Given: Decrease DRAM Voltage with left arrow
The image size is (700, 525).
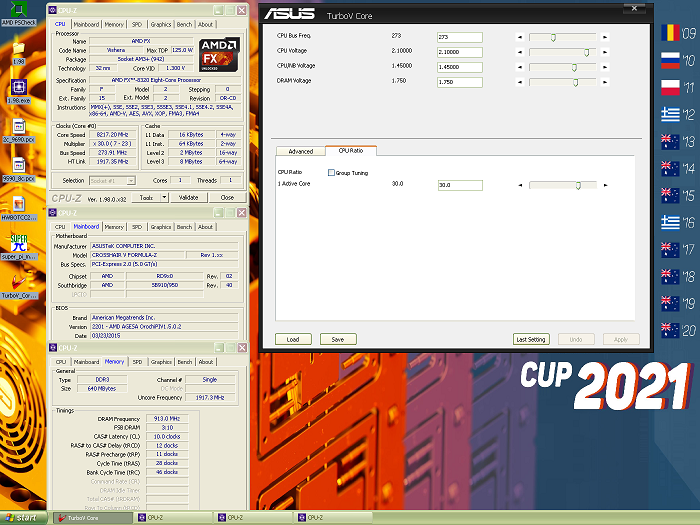Looking at the screenshot, I should tap(520, 82).
